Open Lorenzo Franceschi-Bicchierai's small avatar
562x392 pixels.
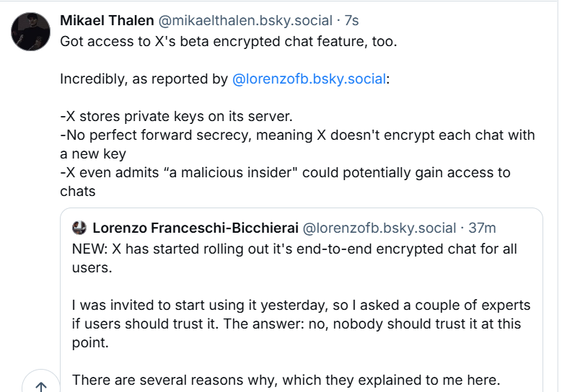(x=79, y=228)
